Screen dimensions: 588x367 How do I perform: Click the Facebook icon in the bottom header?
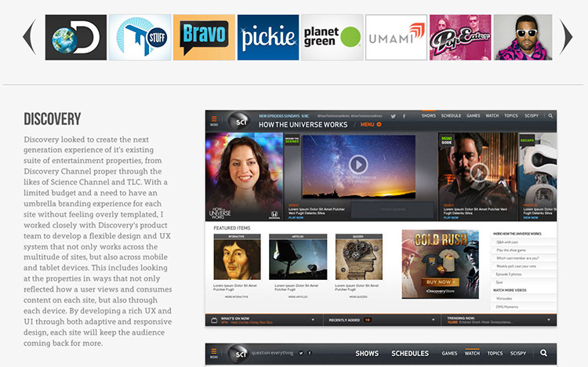tap(310, 353)
